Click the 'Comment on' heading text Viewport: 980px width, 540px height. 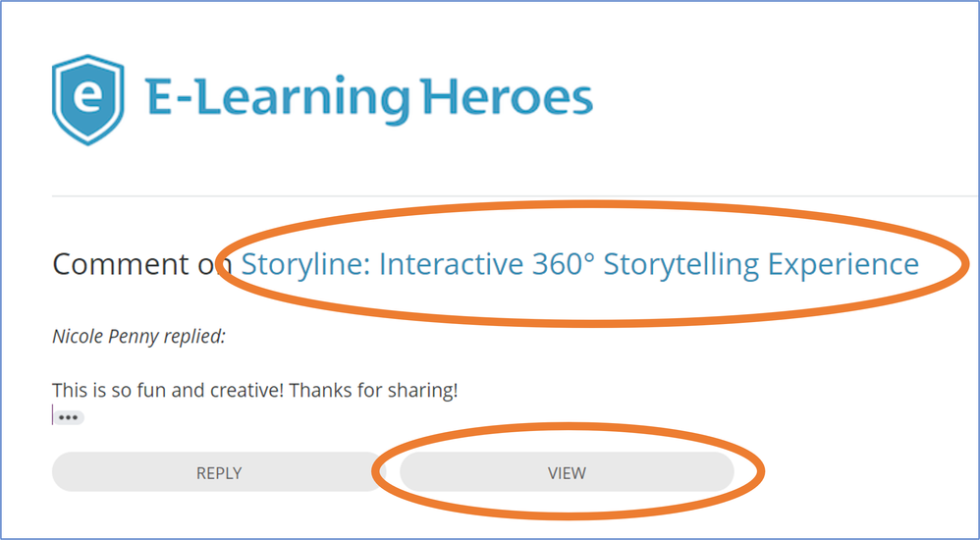click(133, 264)
